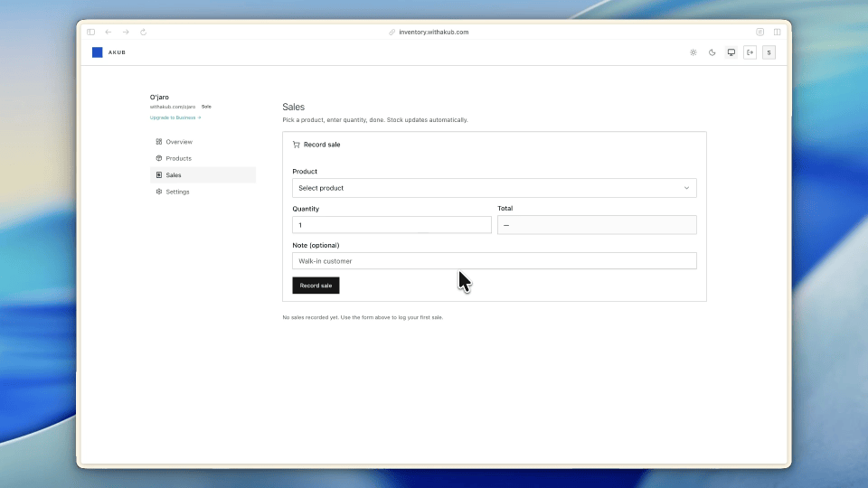
Task: Reload page with refresh icon
Action: [x=144, y=33]
